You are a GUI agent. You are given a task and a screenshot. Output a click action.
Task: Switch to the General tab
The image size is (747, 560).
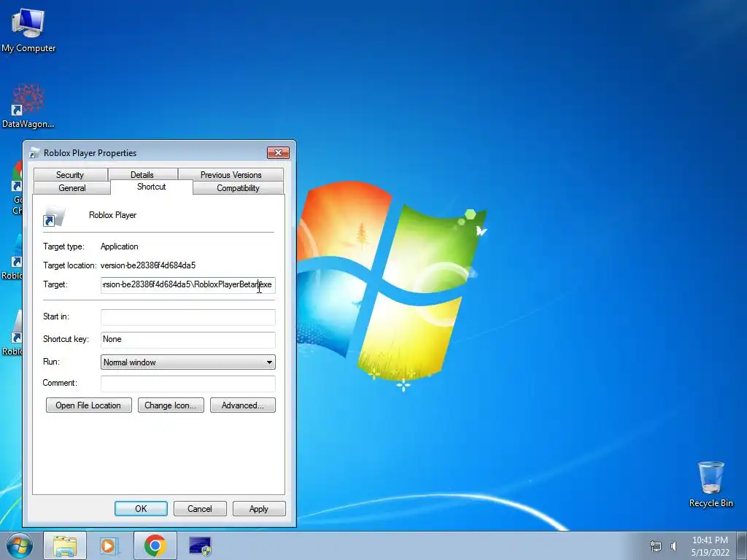72,187
